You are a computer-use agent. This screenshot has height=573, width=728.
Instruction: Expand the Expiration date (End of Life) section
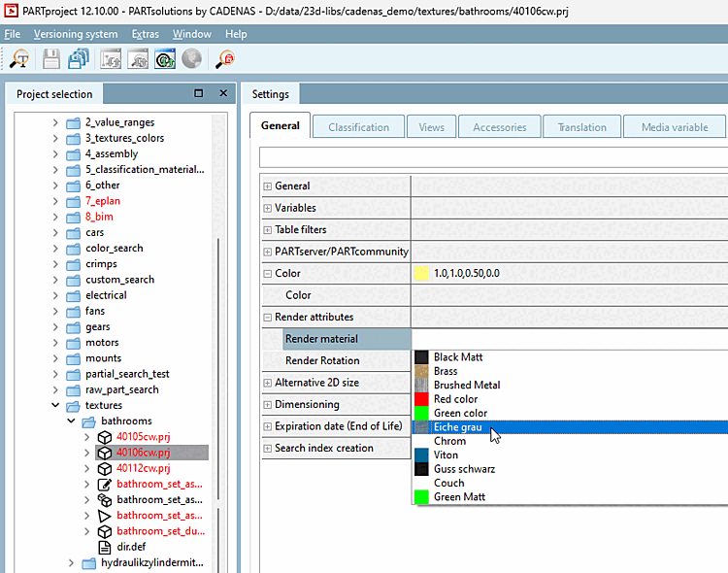(x=267, y=426)
